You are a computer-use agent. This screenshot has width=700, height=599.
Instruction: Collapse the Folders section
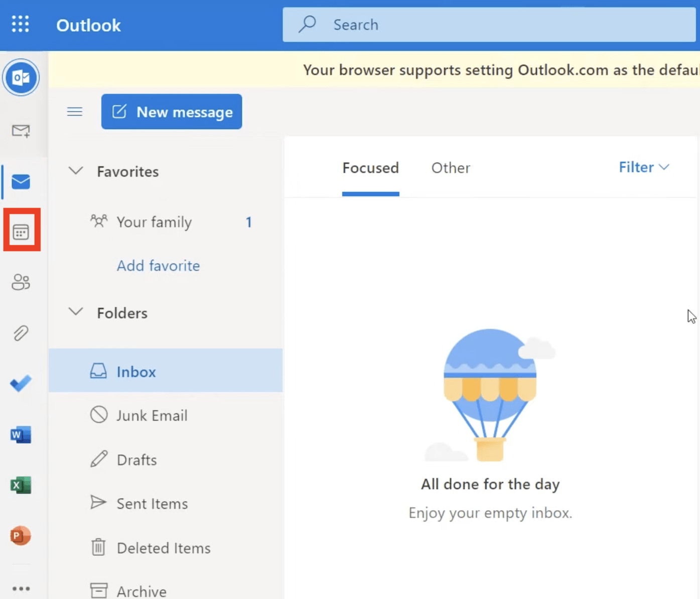(x=76, y=312)
